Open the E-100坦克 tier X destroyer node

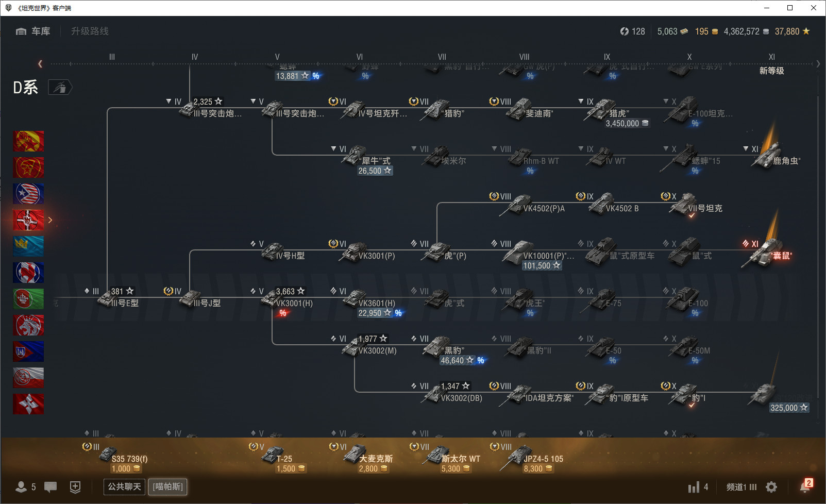click(x=698, y=112)
